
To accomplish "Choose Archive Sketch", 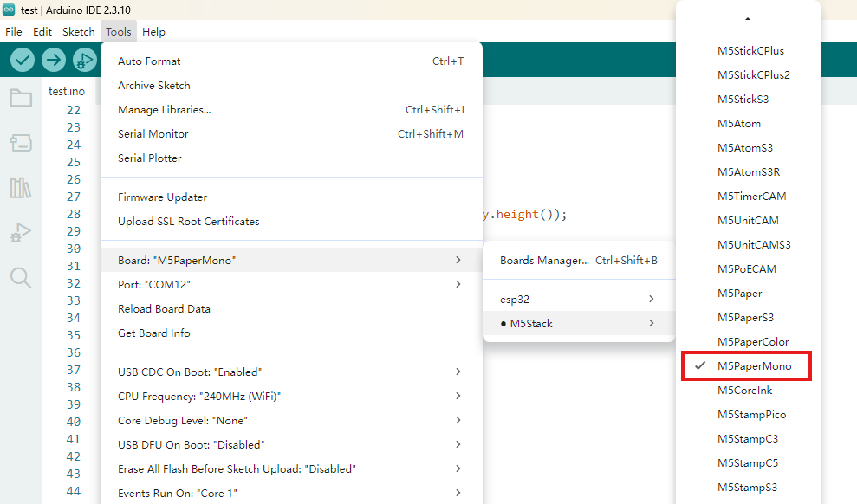I will coord(291,85).
